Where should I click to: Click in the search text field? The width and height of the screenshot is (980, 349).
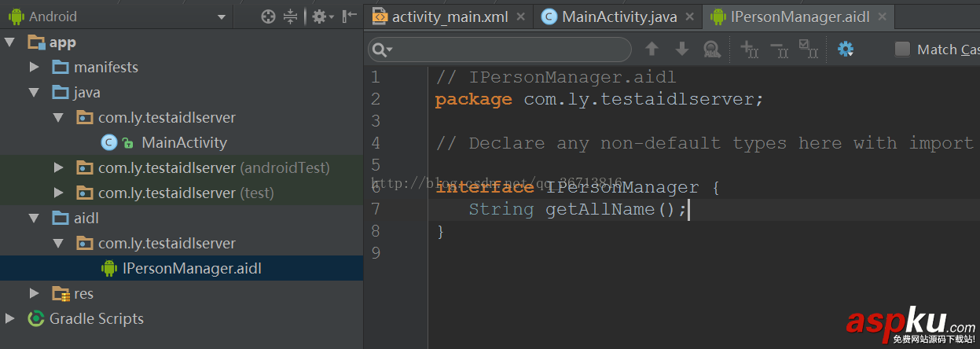coord(507,50)
